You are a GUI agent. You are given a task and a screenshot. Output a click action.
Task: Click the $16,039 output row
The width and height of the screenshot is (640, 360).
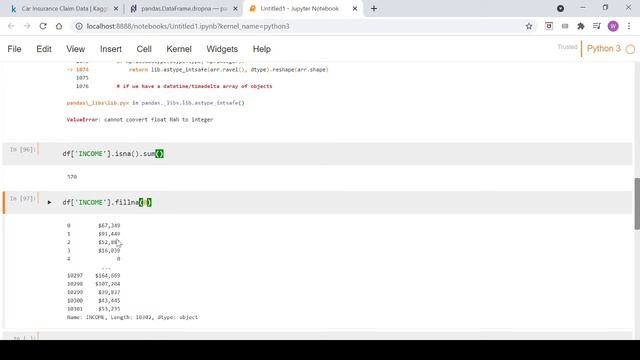pyautogui.click(x=93, y=251)
